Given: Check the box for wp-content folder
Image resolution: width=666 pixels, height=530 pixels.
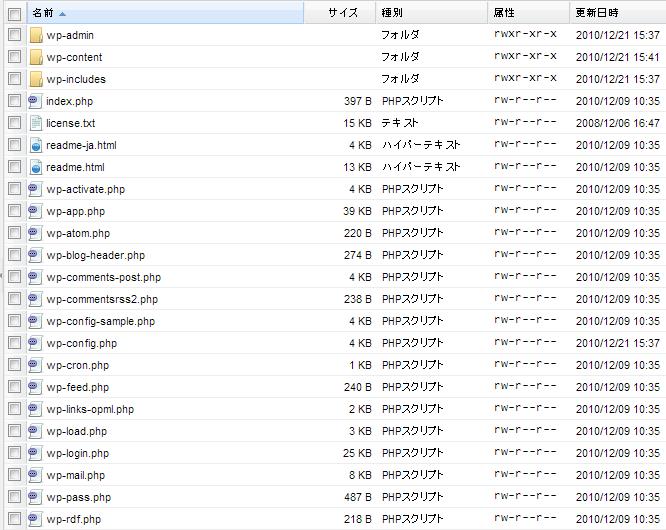Looking at the screenshot, I should coord(14,56).
